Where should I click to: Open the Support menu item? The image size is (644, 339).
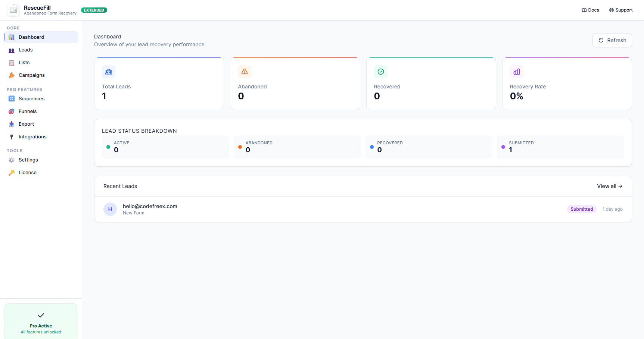point(621,10)
